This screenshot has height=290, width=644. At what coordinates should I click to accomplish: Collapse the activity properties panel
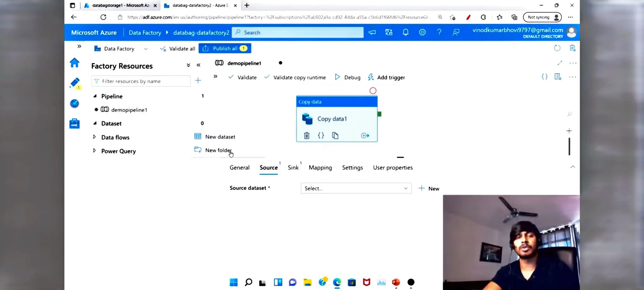pos(573,167)
